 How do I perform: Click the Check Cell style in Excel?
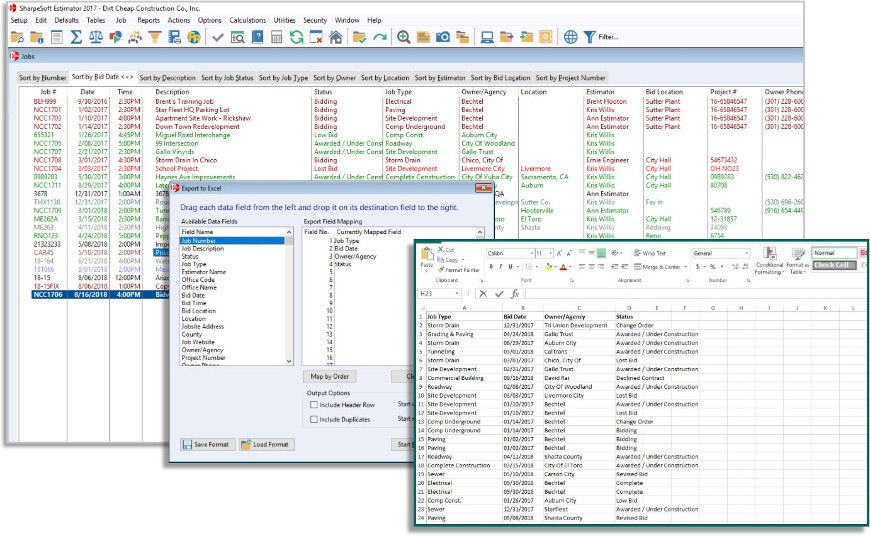pyautogui.click(x=834, y=265)
